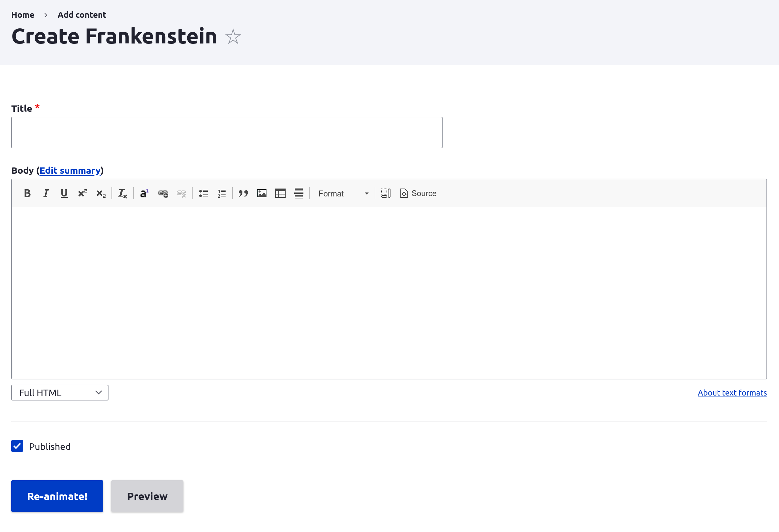Insert a bulleted list
Screen dimensions: 779x532
pyautogui.click(x=203, y=193)
